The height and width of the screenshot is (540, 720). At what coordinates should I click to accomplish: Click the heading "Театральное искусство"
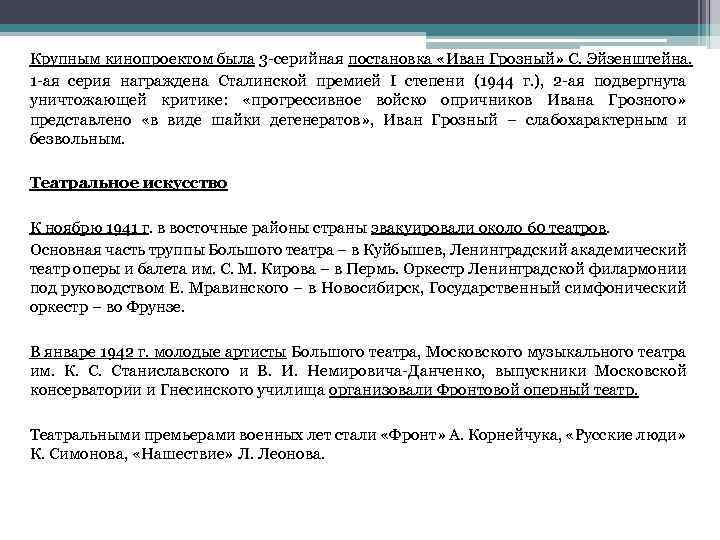(x=128, y=183)
